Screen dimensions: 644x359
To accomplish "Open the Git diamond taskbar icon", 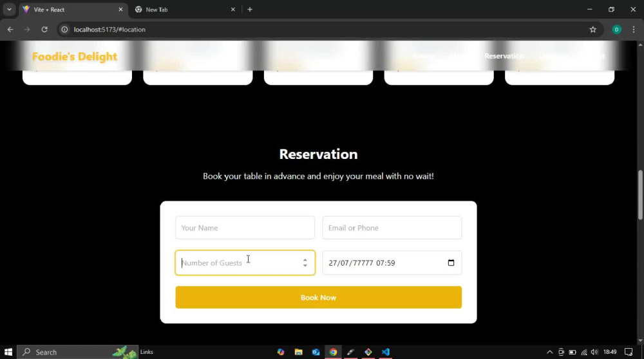I will 368,352.
